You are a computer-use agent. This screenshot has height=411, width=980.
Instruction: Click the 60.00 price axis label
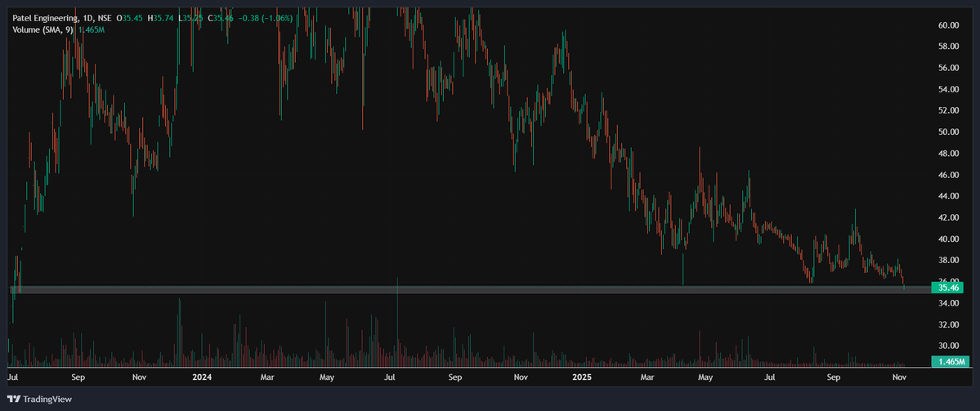click(948, 25)
